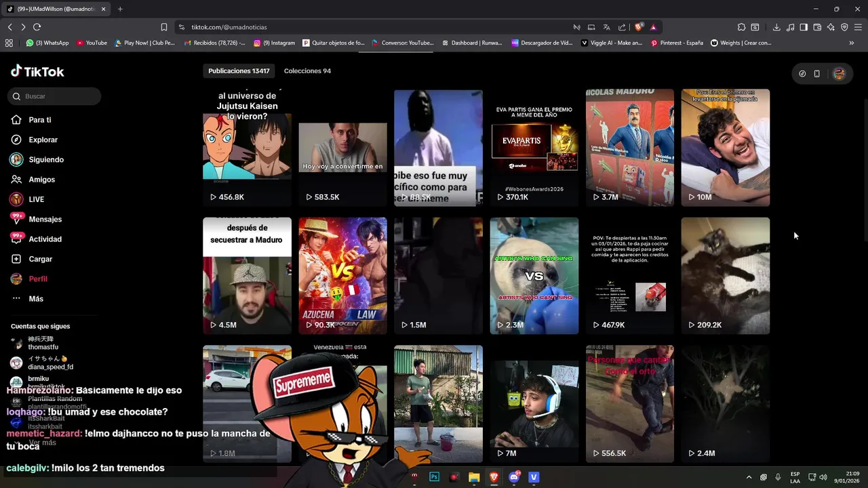Click the get-app icon in TikTok header
The image size is (868, 488).
pyautogui.click(x=802, y=74)
